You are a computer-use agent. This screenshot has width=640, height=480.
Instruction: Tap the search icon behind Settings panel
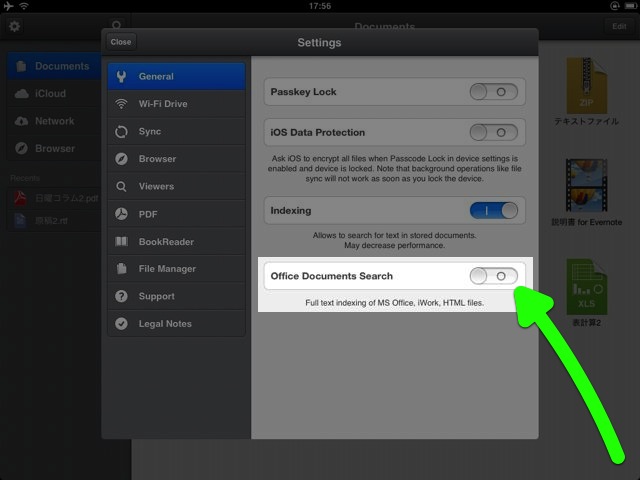tap(116, 25)
